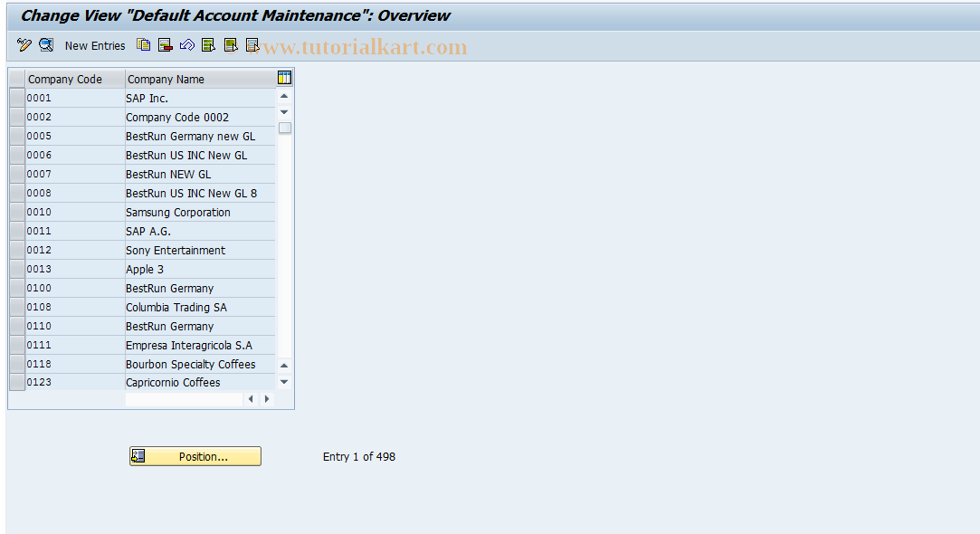Image resolution: width=980 pixels, height=534 pixels.
Task: Click the scroll down arrow near top of scrollbar
Action: (284, 112)
